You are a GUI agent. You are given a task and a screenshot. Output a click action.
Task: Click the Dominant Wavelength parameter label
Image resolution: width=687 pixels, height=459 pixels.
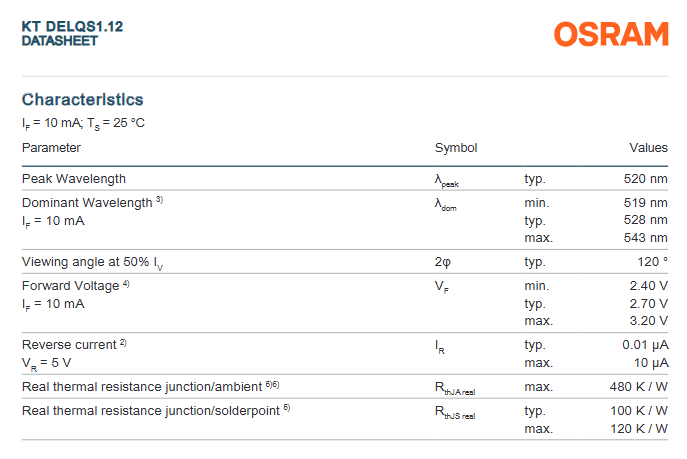86,202
